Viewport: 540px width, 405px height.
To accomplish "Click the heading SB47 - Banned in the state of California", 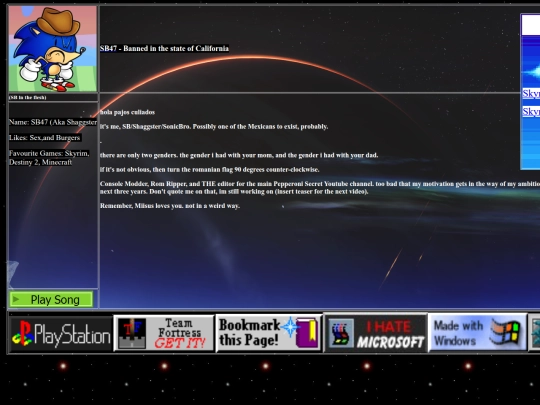I will (164, 49).
